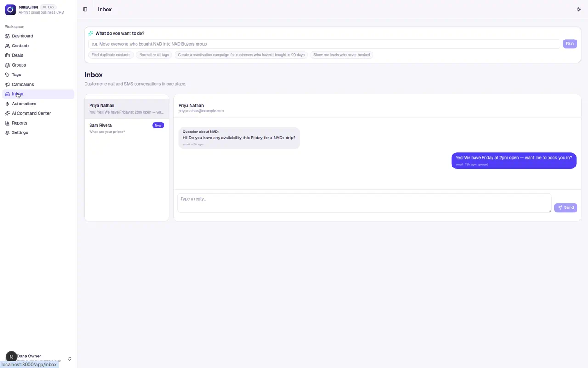The image size is (588, 368).
Task: Click the reply area resize handle
Action: pyautogui.click(x=549, y=210)
